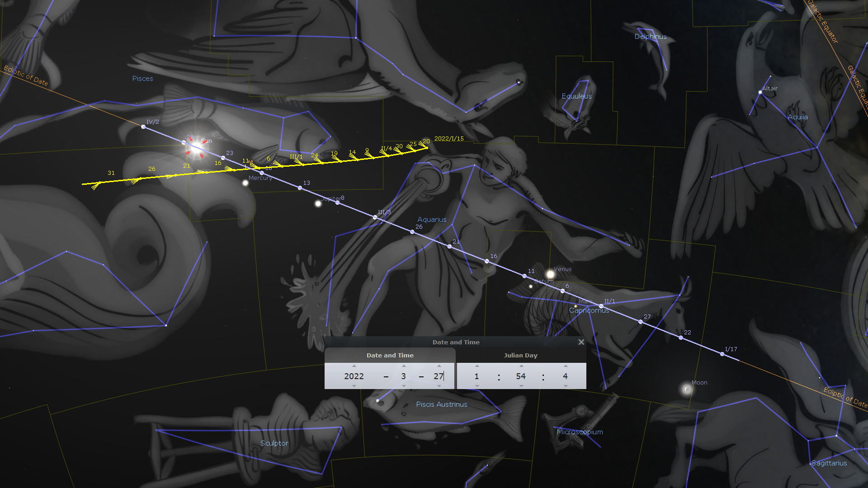
Task: Increase the month value with up arrow
Action: point(404,366)
